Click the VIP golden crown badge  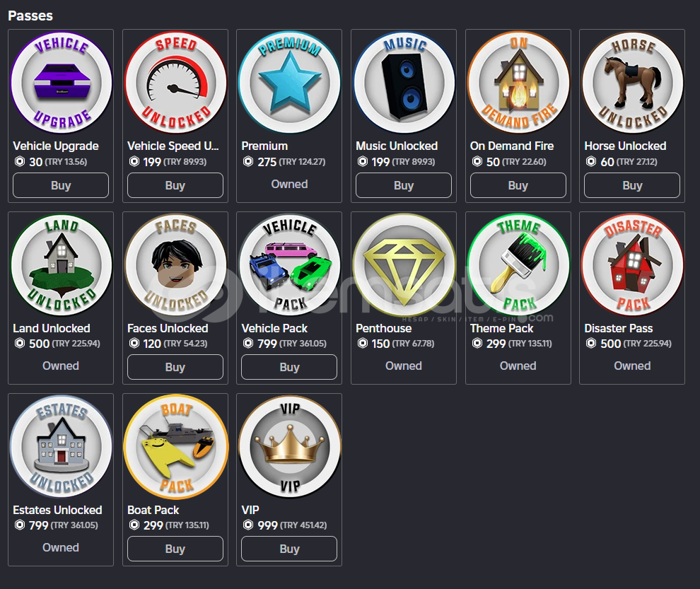(289, 447)
